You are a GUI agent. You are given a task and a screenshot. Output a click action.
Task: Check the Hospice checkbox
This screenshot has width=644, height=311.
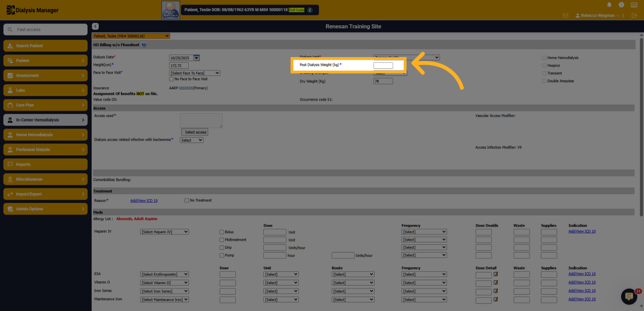point(544,65)
